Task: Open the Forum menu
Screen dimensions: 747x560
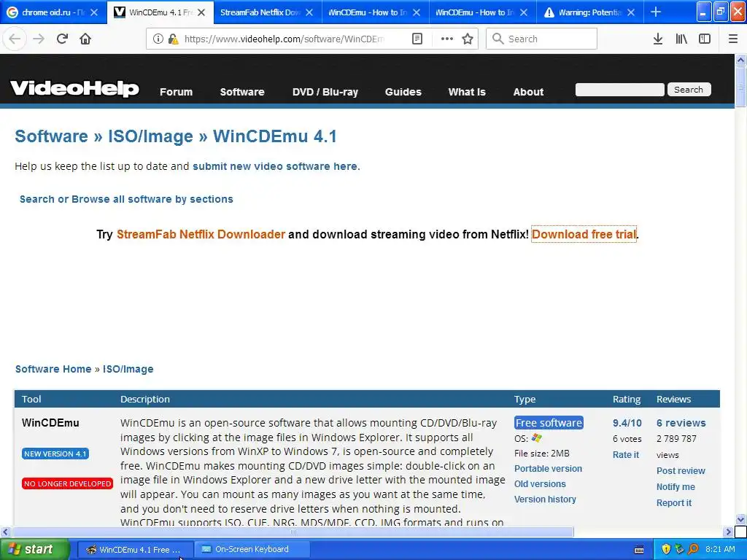Action: tap(177, 92)
